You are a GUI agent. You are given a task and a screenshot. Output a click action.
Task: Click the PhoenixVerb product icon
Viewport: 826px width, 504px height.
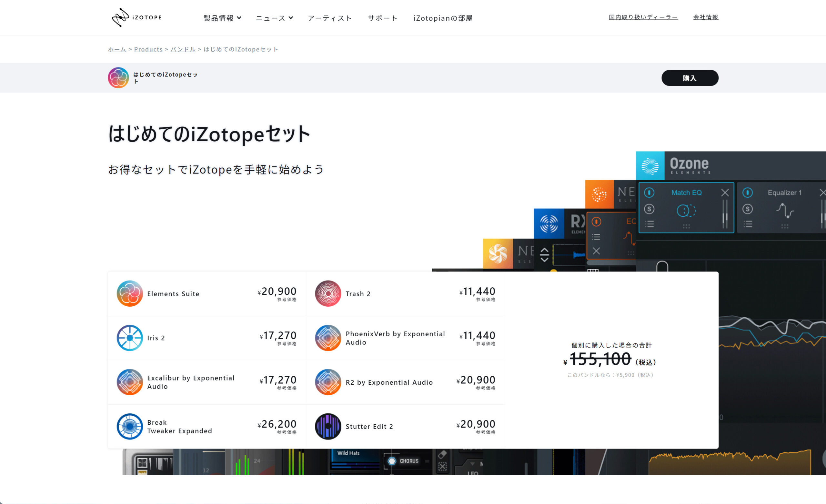tap(328, 338)
